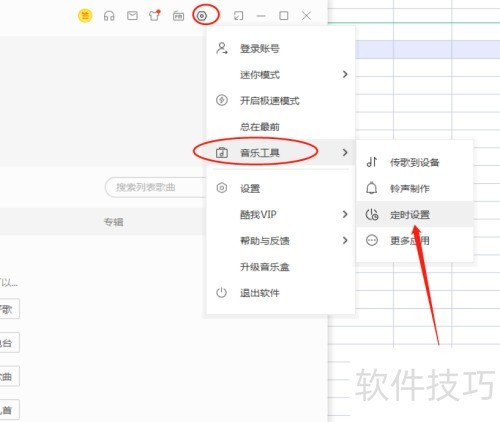Select 开启极速模式 menu entry

click(x=280, y=100)
